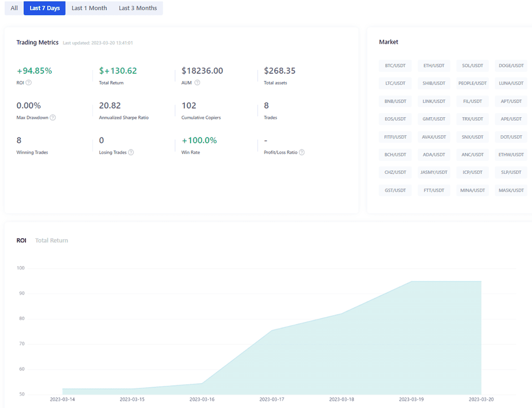
Task: Switch chart to Total Return tab
Action: click(51, 240)
